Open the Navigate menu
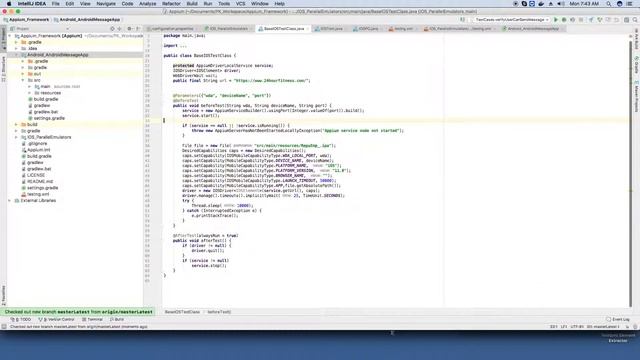Viewport: 640px width, 360px height. pos(106,4)
